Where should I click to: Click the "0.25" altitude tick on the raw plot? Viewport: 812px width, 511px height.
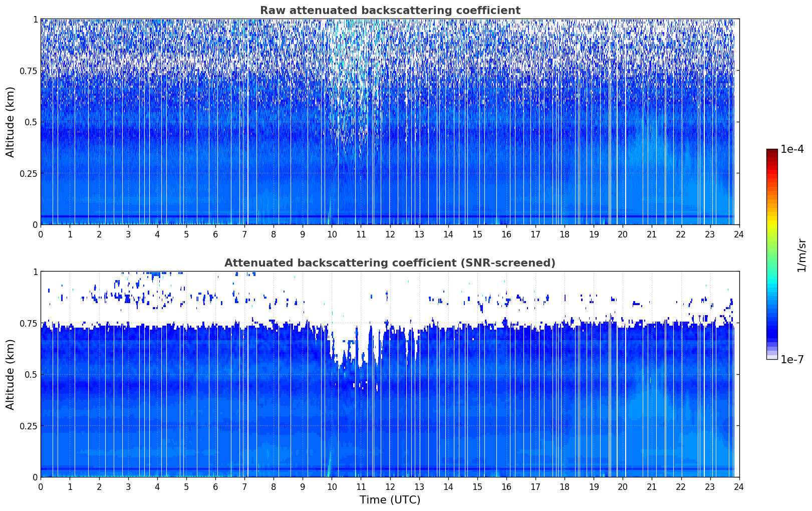tap(29, 173)
